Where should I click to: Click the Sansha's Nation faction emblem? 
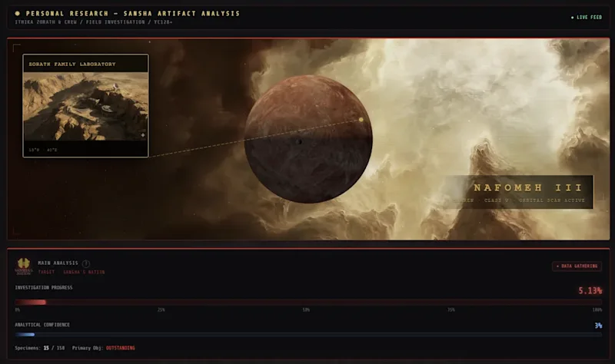click(24, 266)
